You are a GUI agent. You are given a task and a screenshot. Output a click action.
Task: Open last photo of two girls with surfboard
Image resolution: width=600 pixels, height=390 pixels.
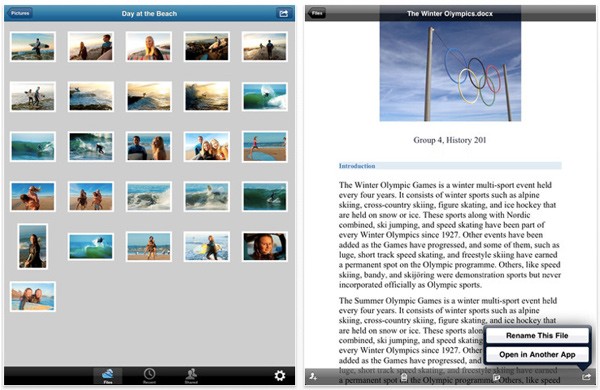(x=33, y=297)
